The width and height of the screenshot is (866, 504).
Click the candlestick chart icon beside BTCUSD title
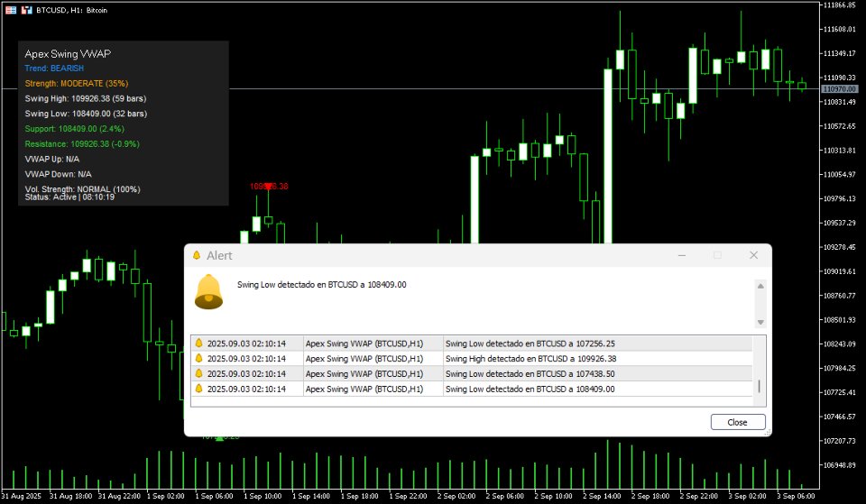pyautogui.click(x=26, y=10)
